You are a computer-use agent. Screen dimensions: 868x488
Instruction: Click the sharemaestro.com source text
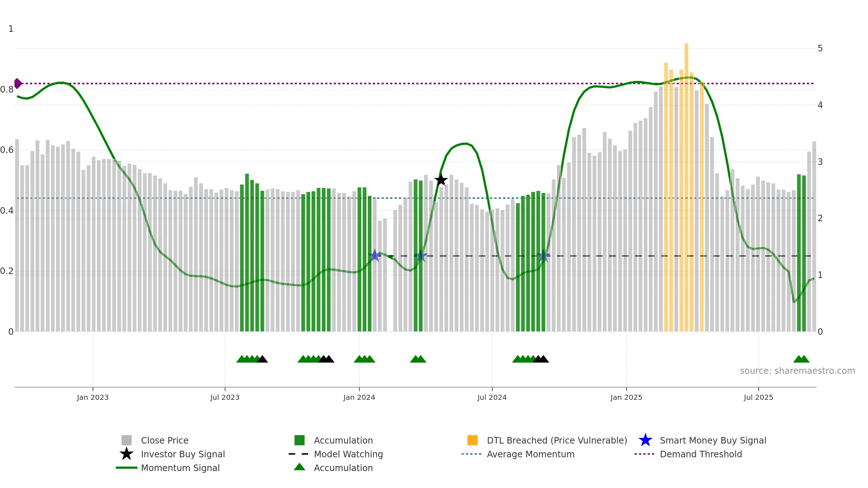coord(797,371)
